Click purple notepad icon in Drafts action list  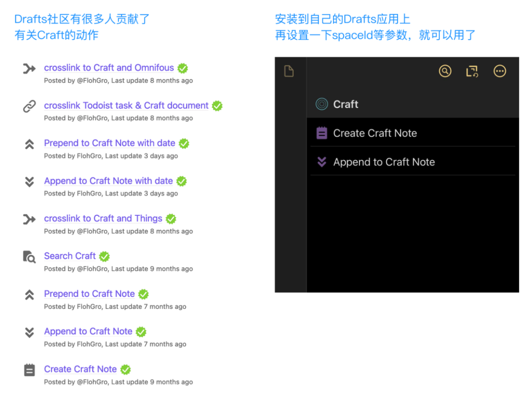(x=322, y=133)
